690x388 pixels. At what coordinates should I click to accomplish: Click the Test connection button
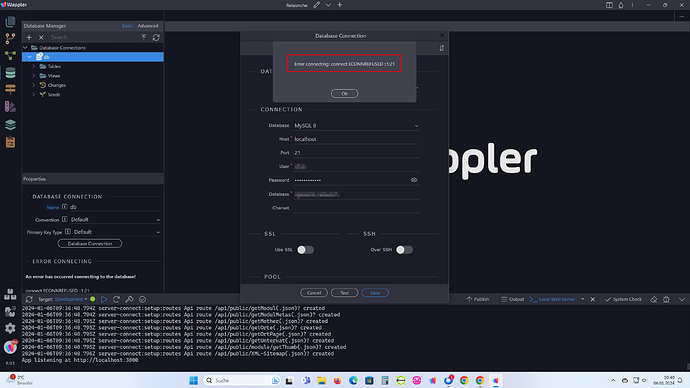pyautogui.click(x=344, y=293)
